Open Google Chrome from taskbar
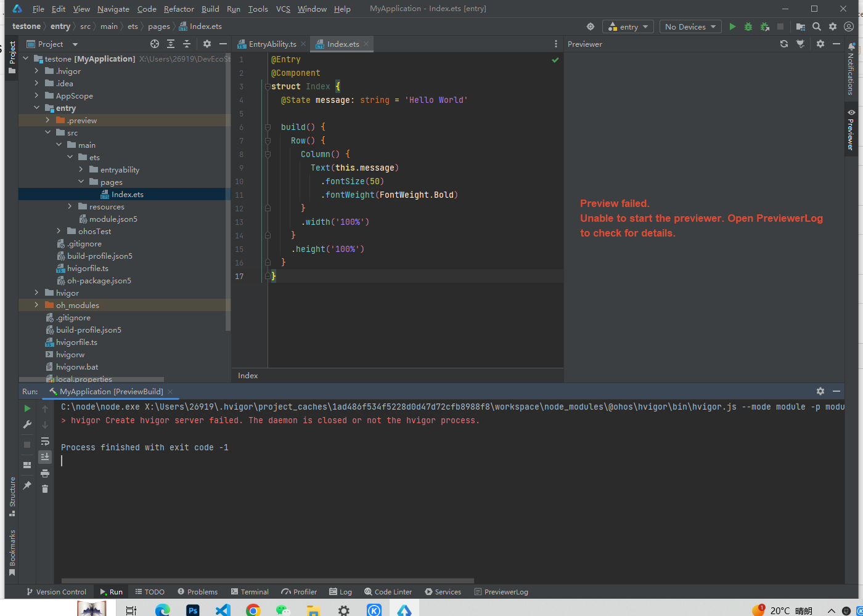The image size is (863, 616). point(253,610)
